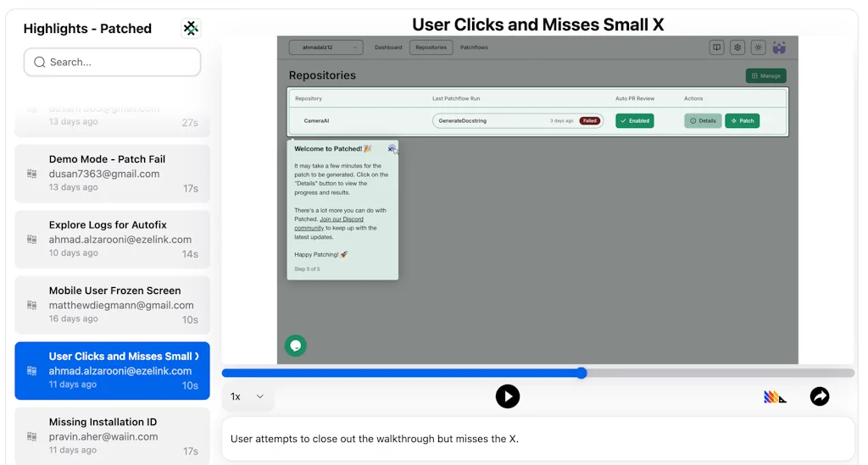Follow the Join our Discord community link
Screen dimensions: 868x465
[329, 224]
